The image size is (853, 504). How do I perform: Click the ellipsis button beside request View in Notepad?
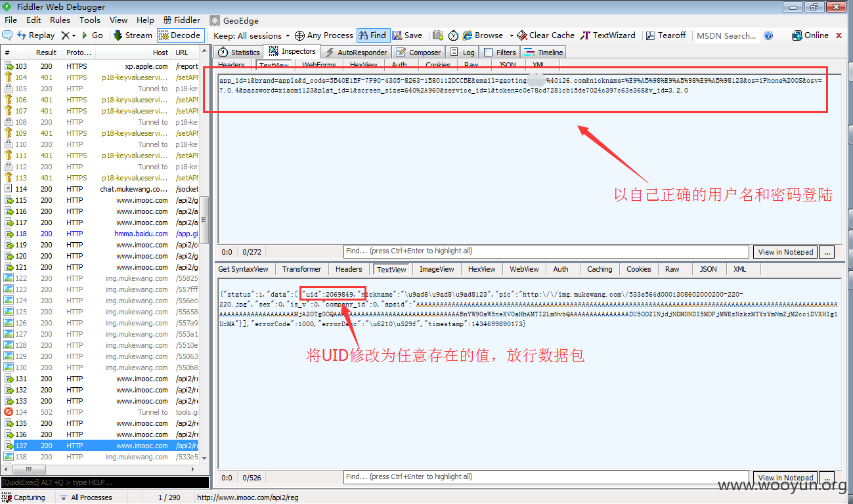coord(827,252)
